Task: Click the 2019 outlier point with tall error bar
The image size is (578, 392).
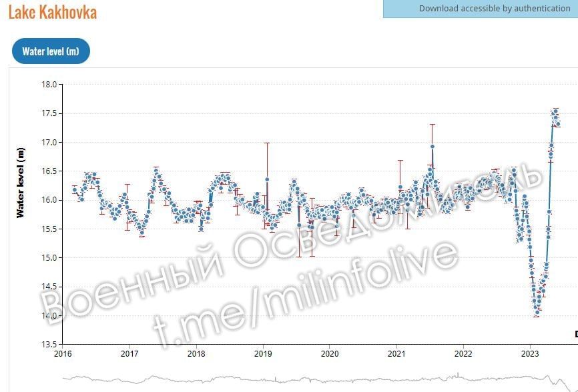Action: pos(267,179)
